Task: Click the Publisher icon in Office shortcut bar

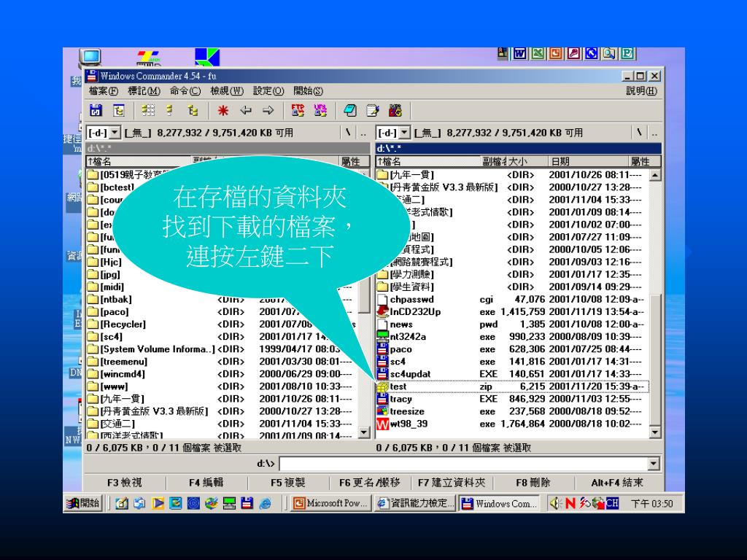Action: [627, 53]
